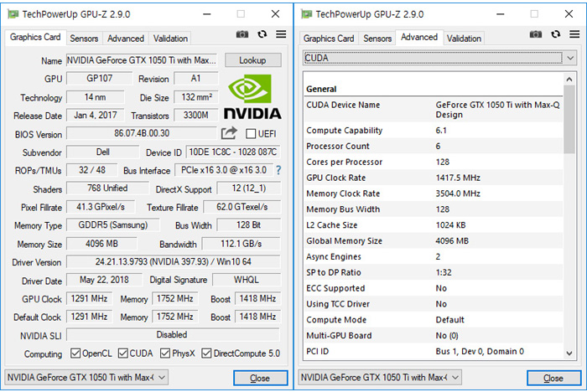Open Validation tab in left window

[x=170, y=39]
